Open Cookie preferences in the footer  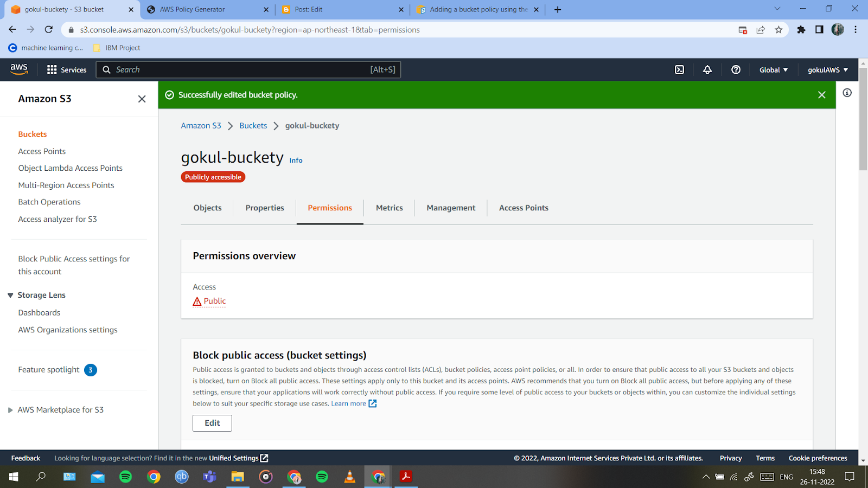[818, 458]
